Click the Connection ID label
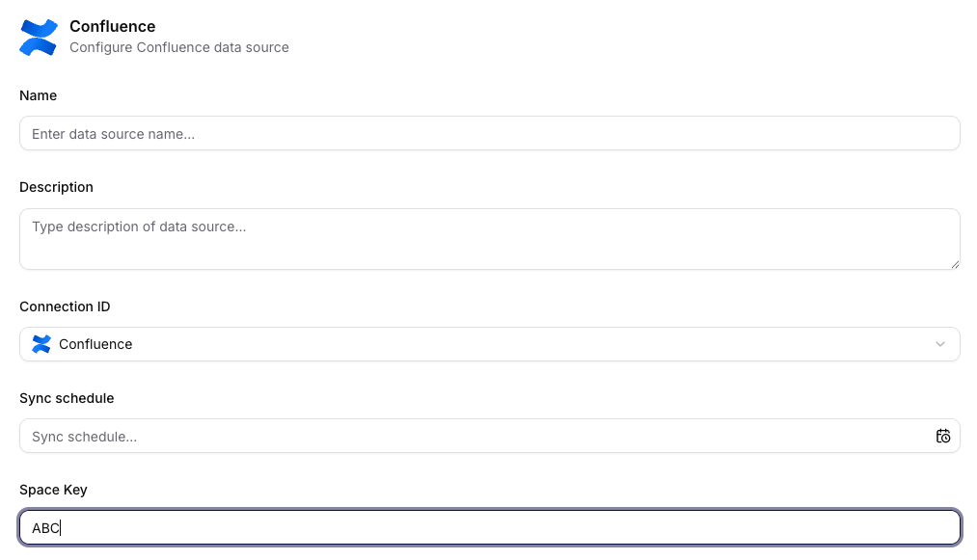Image resolution: width=977 pixels, height=560 pixels. click(x=65, y=307)
